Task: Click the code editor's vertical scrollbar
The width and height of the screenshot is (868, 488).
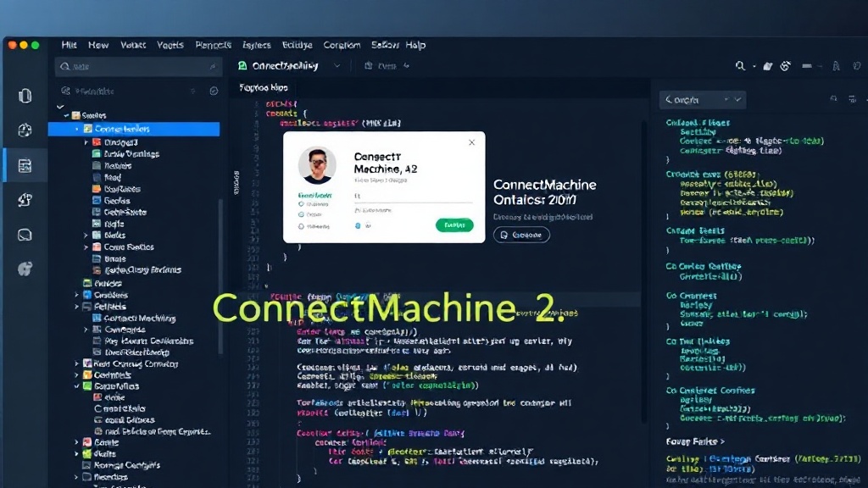Action: tap(644, 271)
